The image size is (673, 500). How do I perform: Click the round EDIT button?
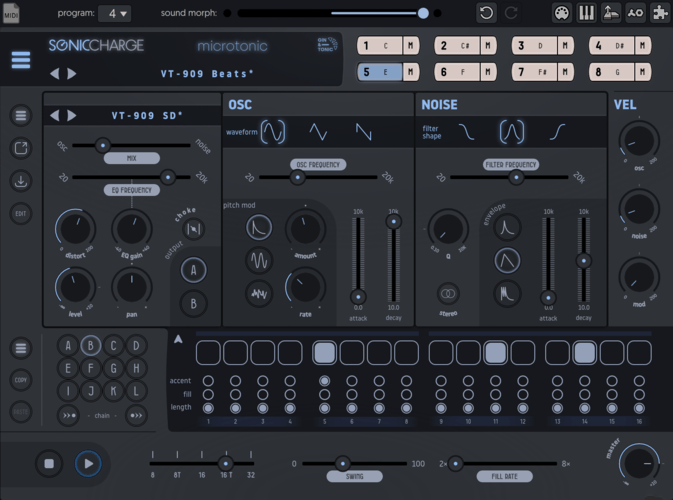[21, 213]
